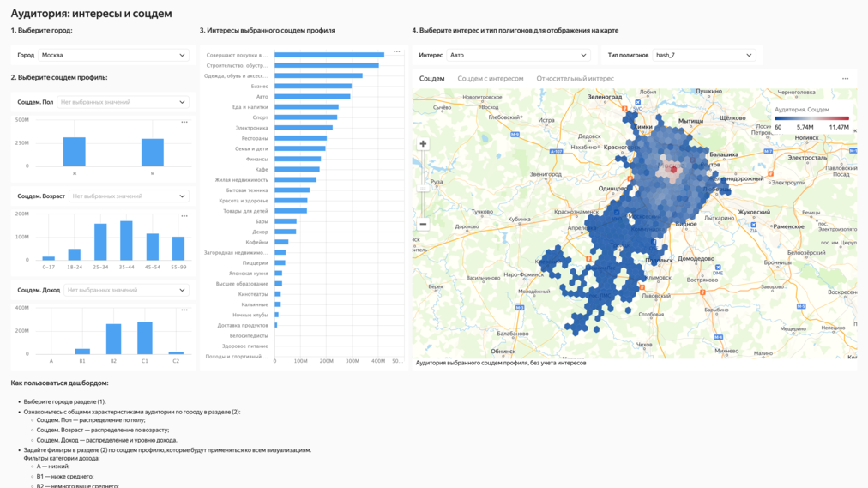
Task: Open three-dot menu of the map widget
Action: coord(845,79)
